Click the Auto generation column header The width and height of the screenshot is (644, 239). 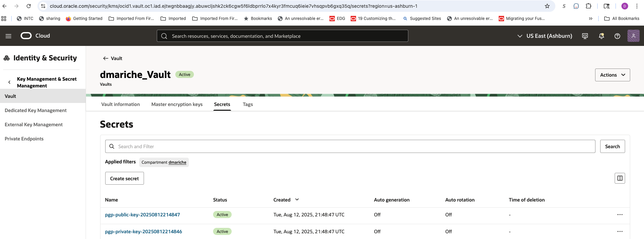(x=391, y=200)
